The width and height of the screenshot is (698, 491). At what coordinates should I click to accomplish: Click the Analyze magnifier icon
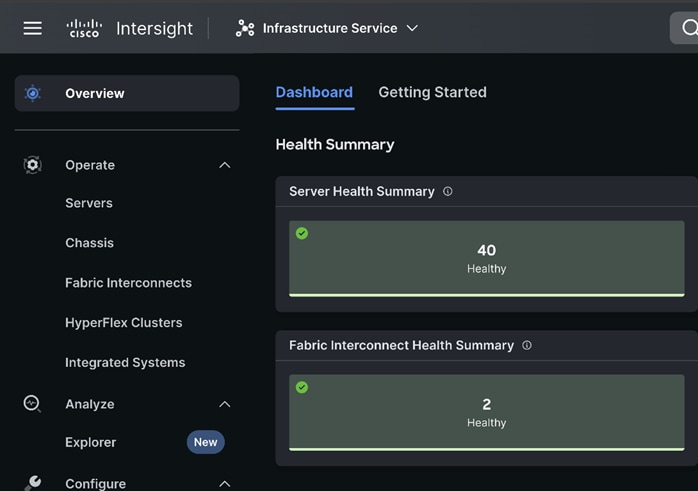[32, 404]
